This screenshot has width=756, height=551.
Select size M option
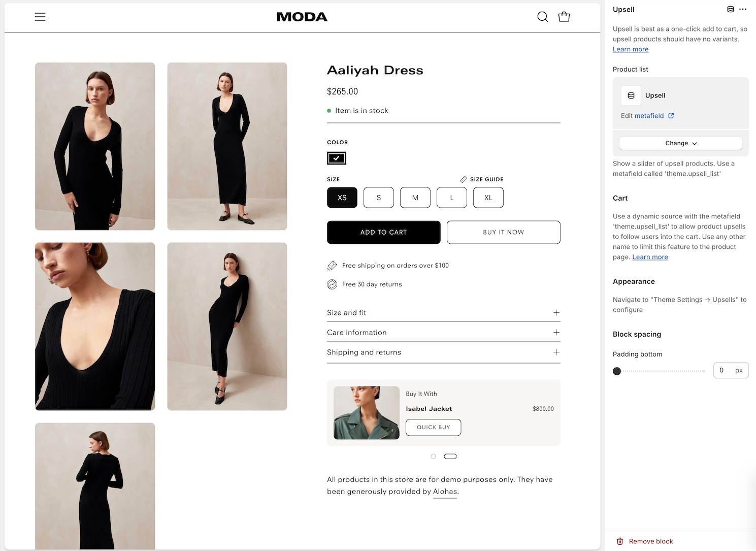pyautogui.click(x=415, y=198)
